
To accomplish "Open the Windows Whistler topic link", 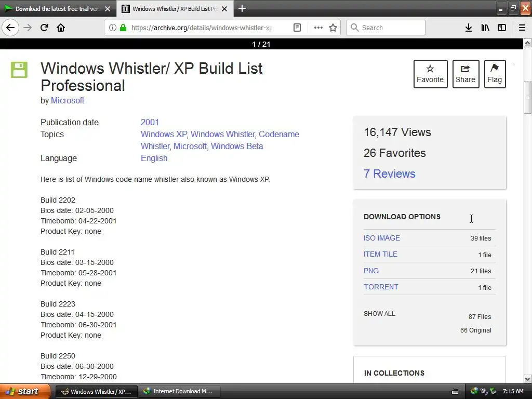I will (x=222, y=134).
